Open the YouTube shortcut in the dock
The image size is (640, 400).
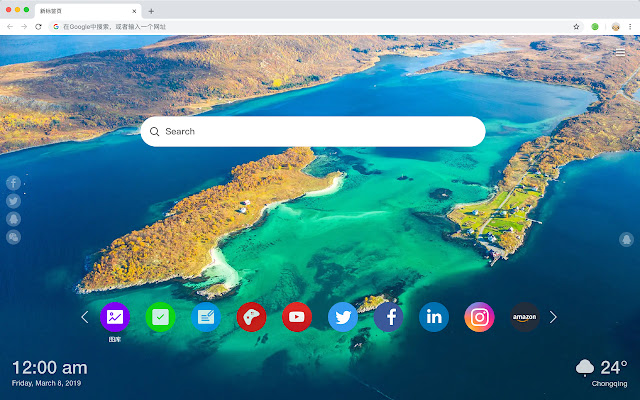tap(297, 317)
